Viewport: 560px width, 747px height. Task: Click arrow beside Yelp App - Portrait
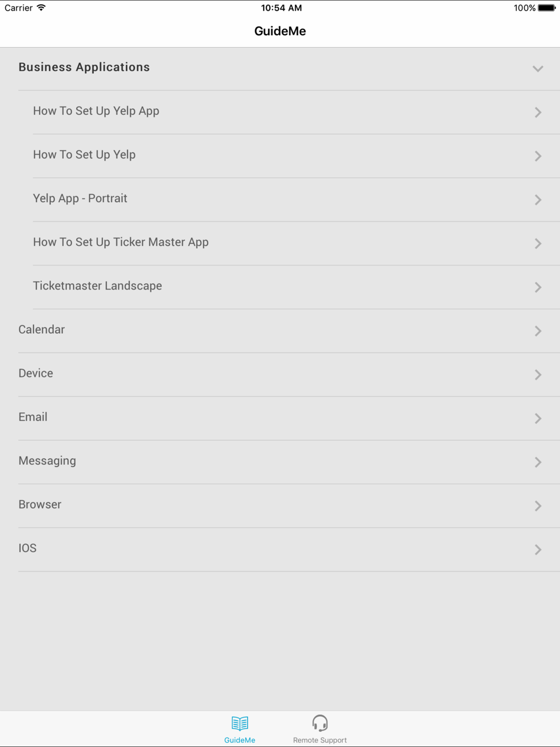pos(538,200)
